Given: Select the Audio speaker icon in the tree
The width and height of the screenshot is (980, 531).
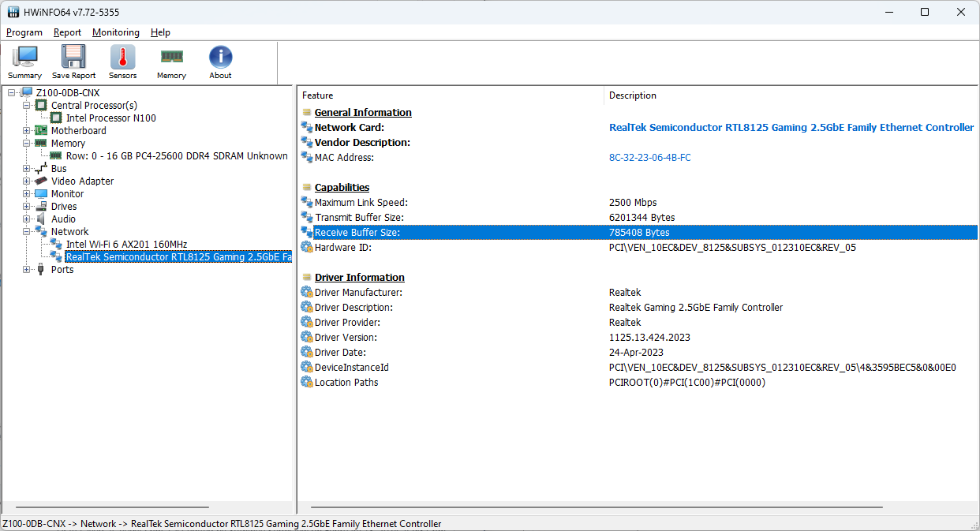Looking at the screenshot, I should [x=41, y=219].
